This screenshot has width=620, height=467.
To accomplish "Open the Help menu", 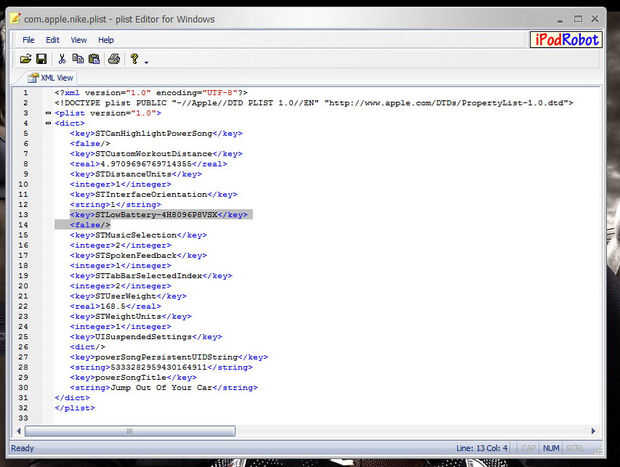I will pyautogui.click(x=106, y=40).
